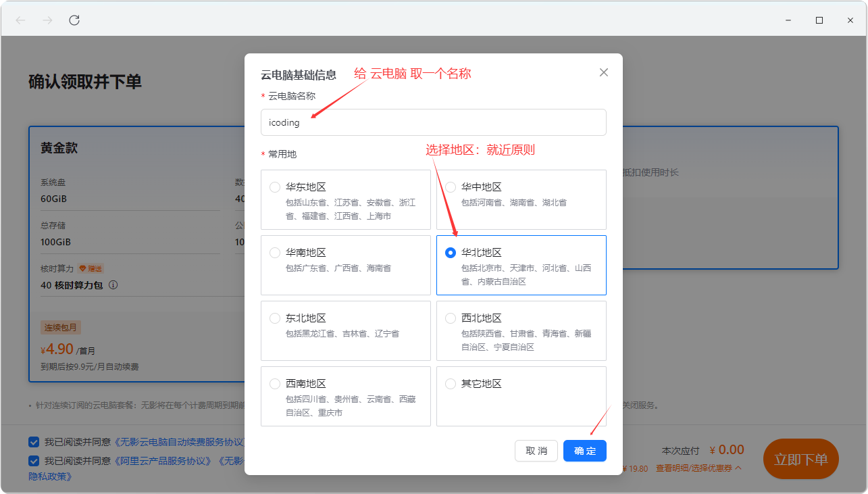The image size is (868, 494).
Task: Select the 西北地区 radio option
Action: [x=451, y=318]
